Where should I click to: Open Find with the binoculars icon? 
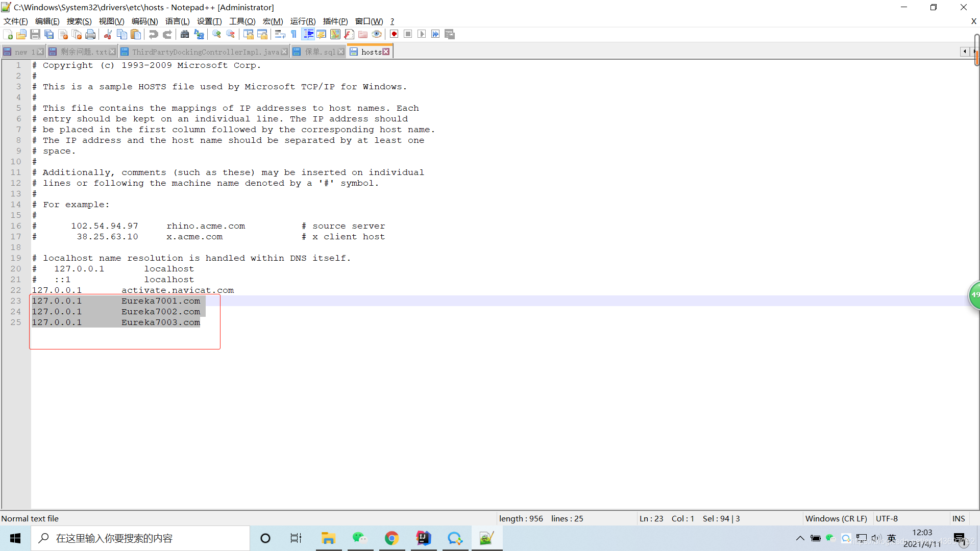tap(185, 34)
